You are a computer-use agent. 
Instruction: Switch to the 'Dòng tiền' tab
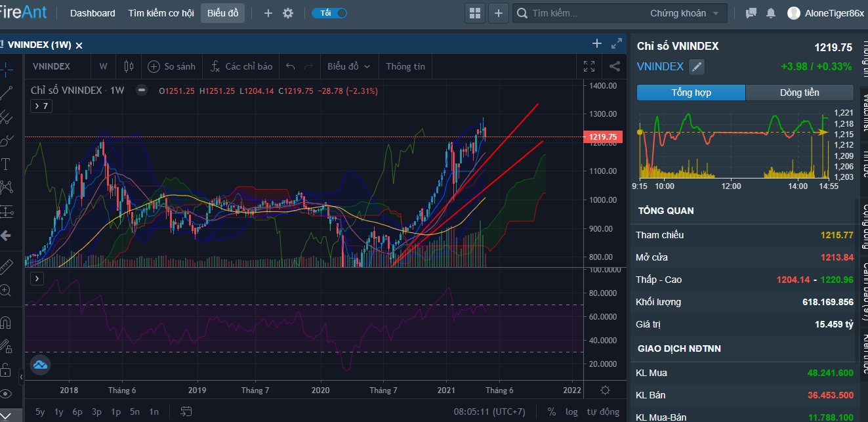point(799,93)
